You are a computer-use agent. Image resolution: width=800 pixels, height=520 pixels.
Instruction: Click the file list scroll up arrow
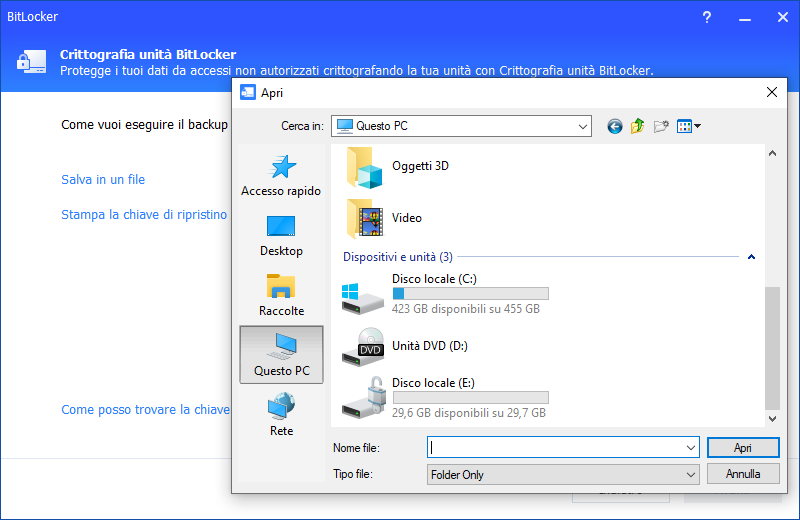[x=772, y=153]
